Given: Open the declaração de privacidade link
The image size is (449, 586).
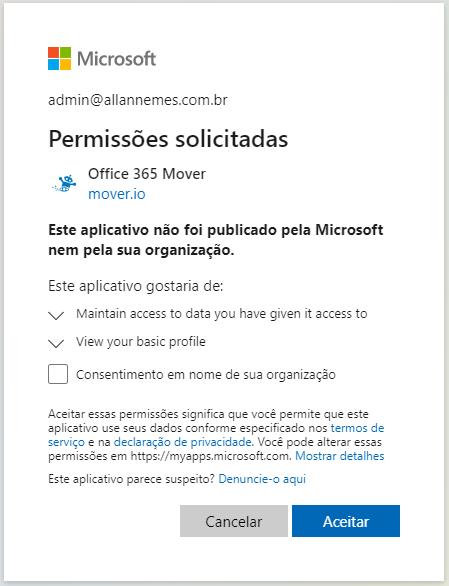Looking at the screenshot, I should [182, 442].
